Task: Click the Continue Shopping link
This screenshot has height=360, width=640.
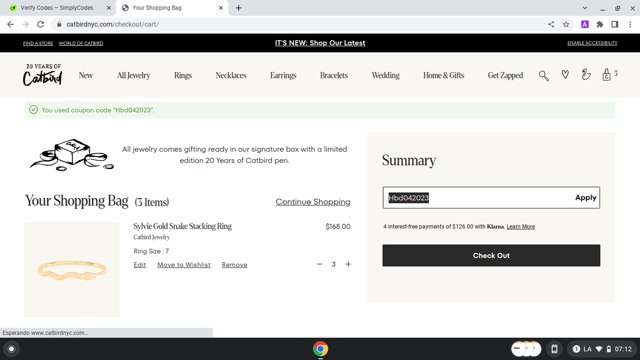Action: click(x=313, y=202)
